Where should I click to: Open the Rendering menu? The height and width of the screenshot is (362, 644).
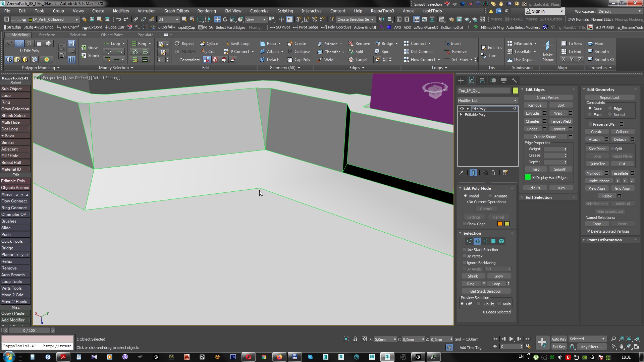pos(207,11)
